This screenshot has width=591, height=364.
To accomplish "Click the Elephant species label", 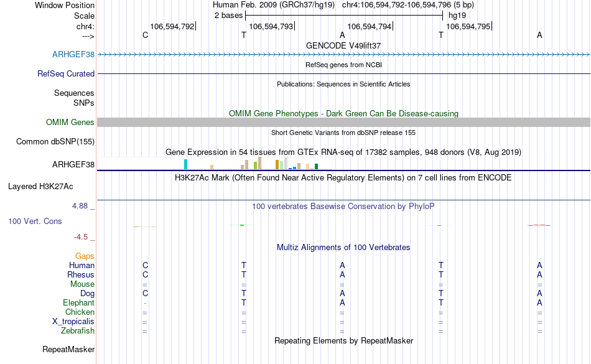I will pos(78,302).
